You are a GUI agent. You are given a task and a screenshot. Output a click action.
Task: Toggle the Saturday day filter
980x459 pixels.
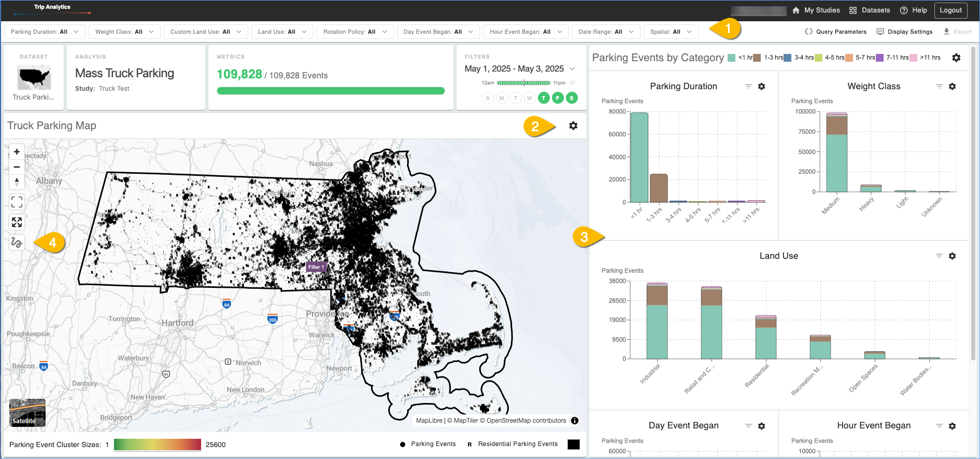(572, 98)
